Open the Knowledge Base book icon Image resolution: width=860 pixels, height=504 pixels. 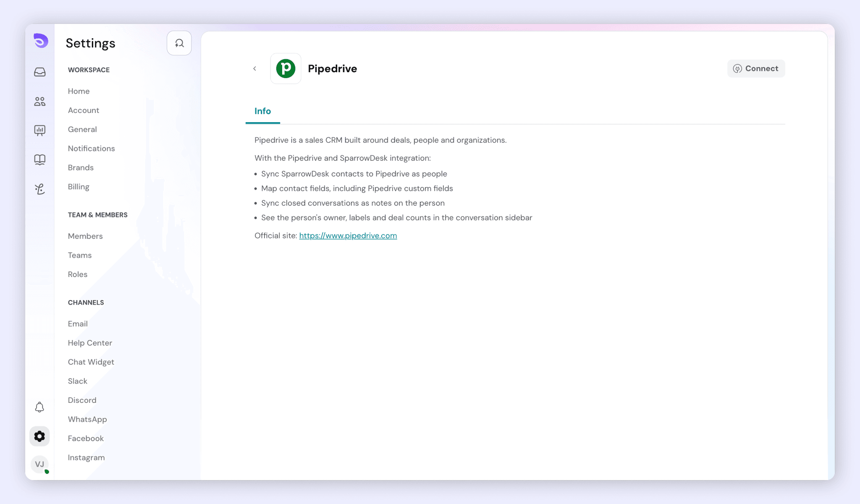tap(40, 159)
